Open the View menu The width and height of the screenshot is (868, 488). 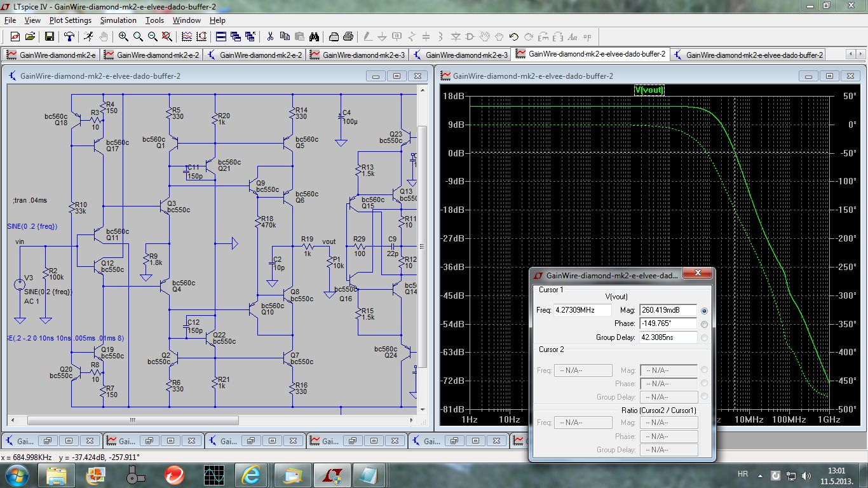pyautogui.click(x=32, y=20)
